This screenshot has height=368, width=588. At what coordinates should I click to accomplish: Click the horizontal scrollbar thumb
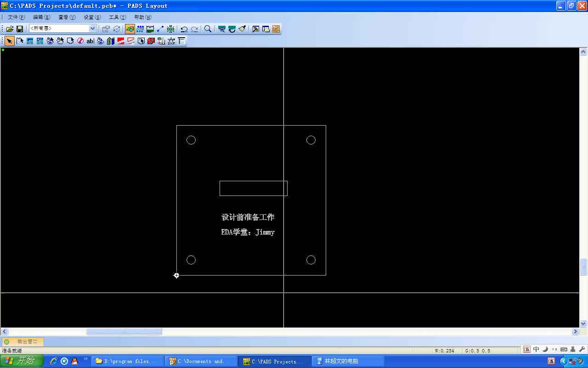124,332
